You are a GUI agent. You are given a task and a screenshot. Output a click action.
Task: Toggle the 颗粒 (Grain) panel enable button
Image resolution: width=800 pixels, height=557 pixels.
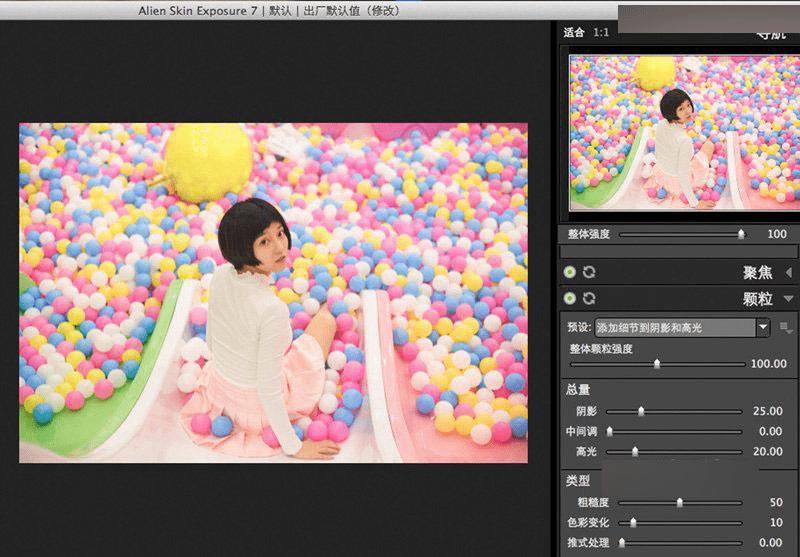tap(570, 298)
